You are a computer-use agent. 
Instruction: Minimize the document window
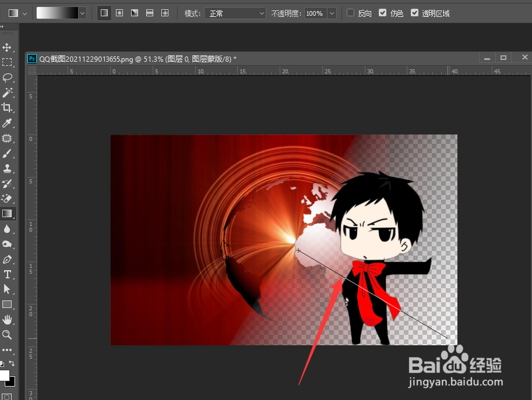[x=487, y=58]
